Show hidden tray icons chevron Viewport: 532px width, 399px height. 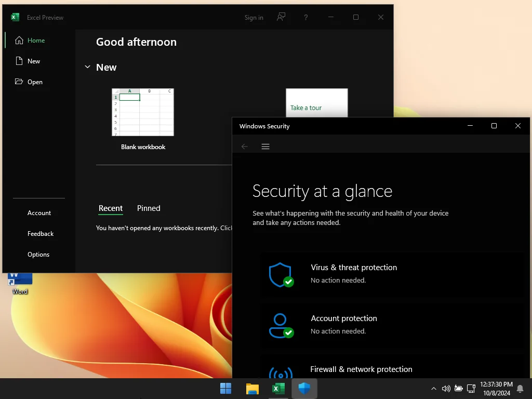434,389
